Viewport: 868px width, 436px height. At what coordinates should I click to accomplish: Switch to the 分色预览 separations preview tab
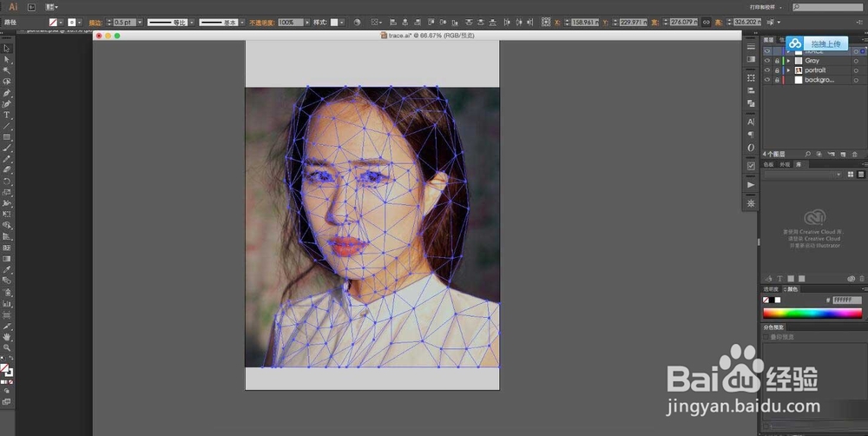[x=773, y=327]
